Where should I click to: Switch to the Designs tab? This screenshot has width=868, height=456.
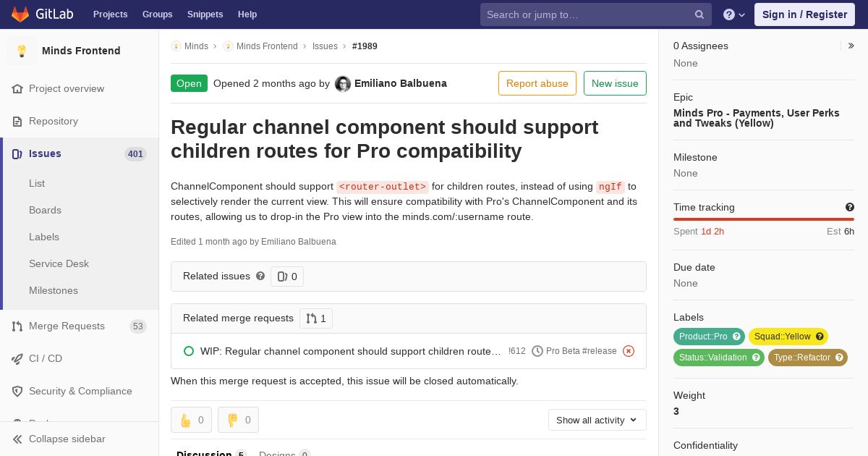[x=284, y=453]
